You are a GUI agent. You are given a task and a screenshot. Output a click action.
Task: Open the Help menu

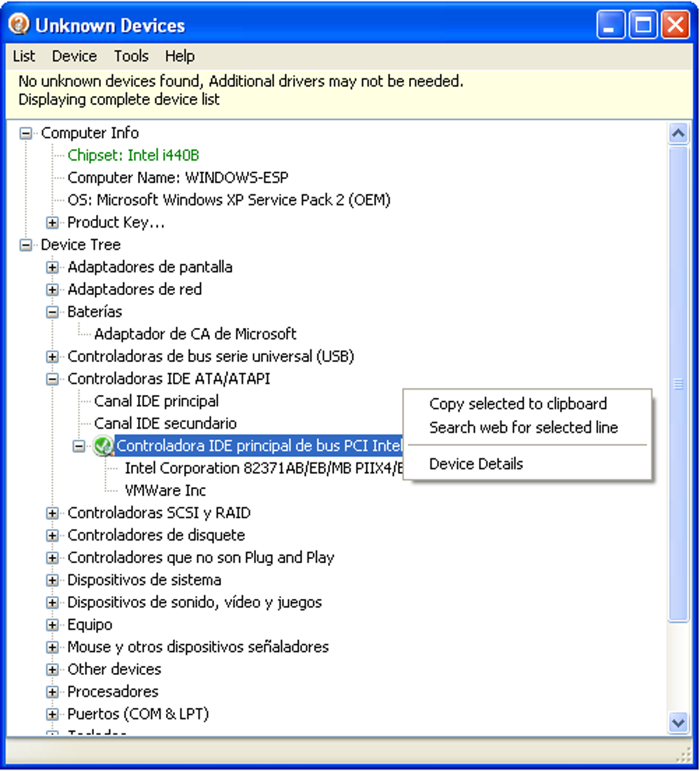[x=180, y=56]
